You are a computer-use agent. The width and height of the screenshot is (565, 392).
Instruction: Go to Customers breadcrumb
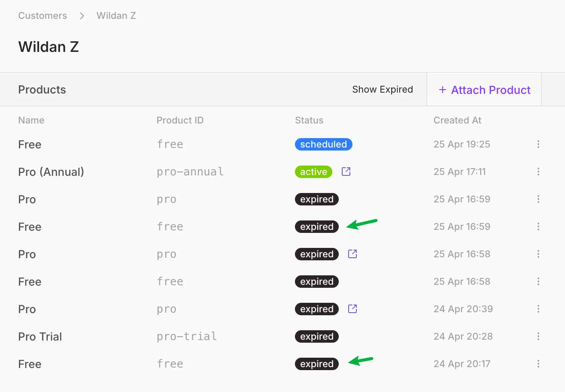pos(43,16)
